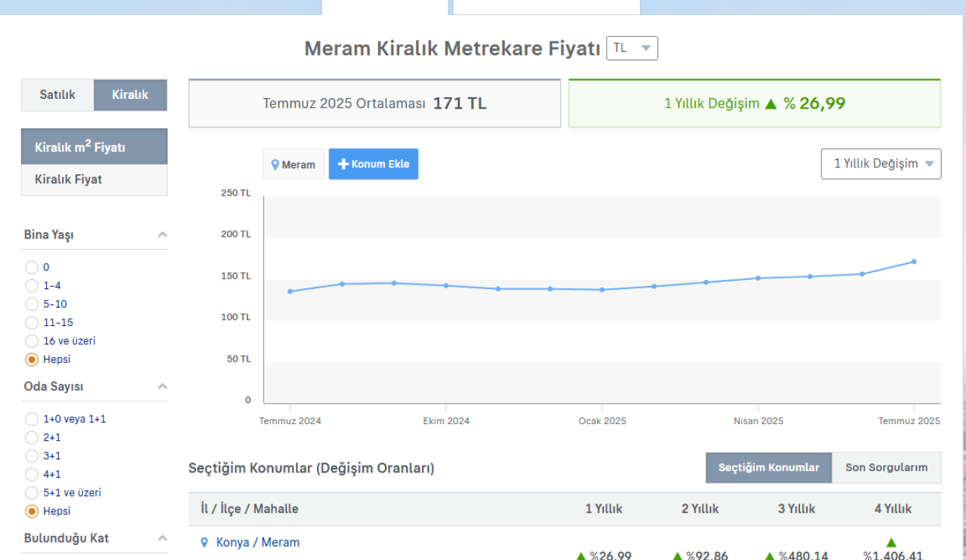This screenshot has height=560, width=966.
Task: Select the 16 ve üzeri building age
Action: [32, 341]
